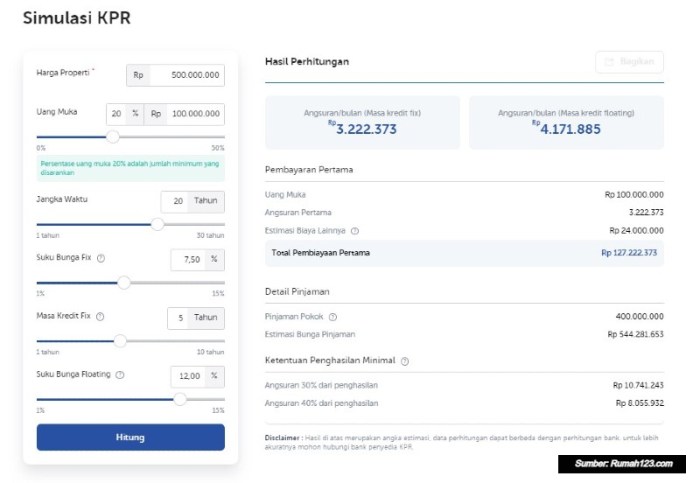Click help icon next to Suku Bunga Fix
This screenshot has height=483, width=700.
coord(101,258)
